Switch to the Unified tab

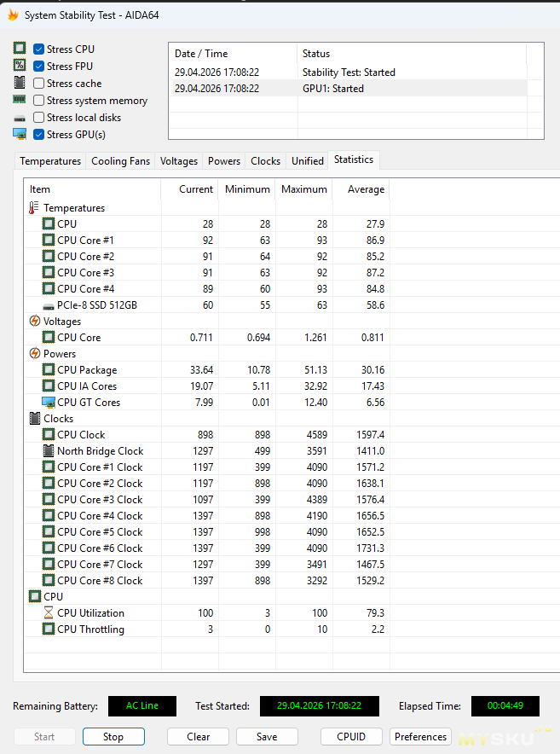click(x=307, y=161)
